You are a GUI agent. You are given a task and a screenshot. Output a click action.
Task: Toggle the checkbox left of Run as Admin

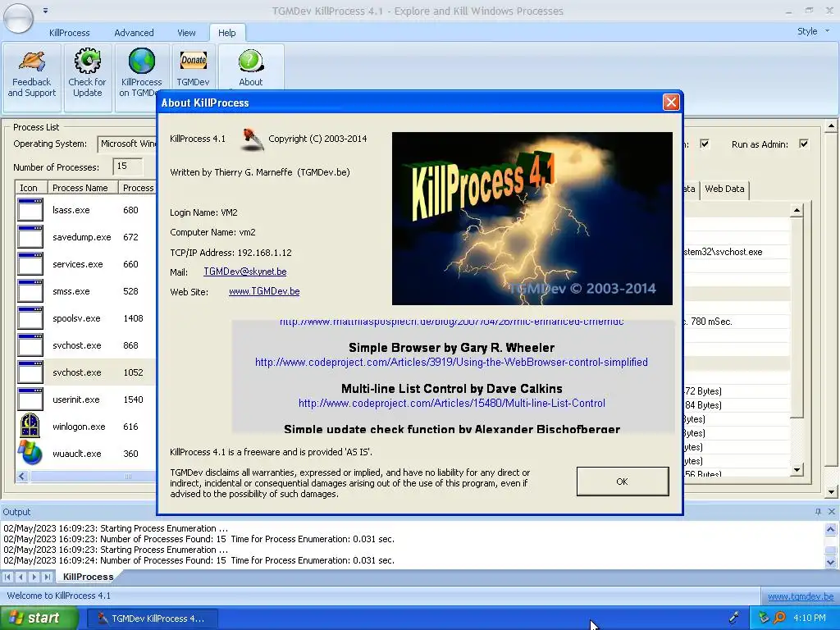click(705, 144)
